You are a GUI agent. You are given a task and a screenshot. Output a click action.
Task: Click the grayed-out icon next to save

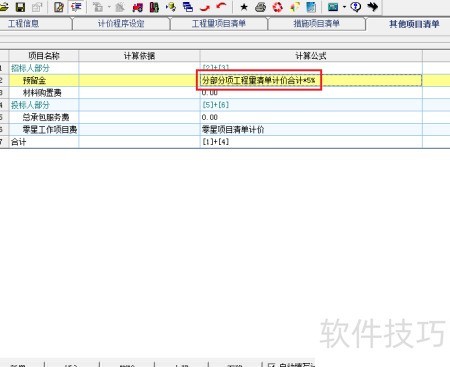pos(37,7)
